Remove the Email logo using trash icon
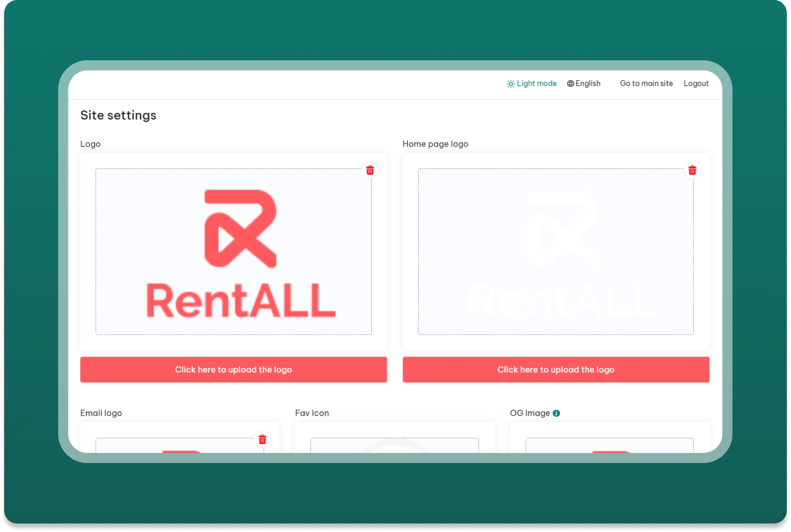This screenshot has height=532, width=791. coord(262,439)
